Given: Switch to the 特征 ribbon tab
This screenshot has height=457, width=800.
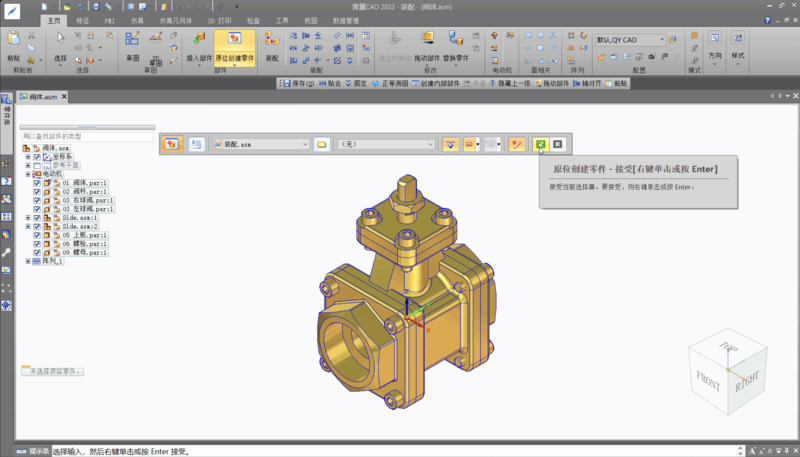Looking at the screenshot, I should 82,20.
